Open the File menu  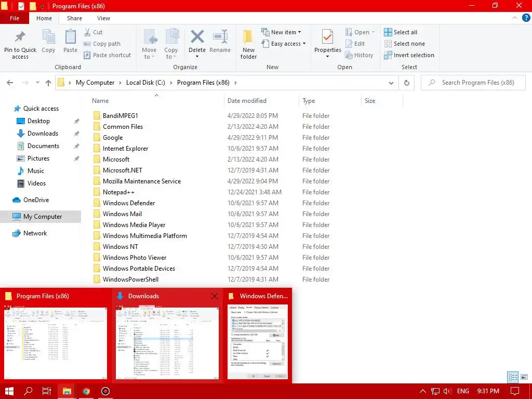[14, 18]
